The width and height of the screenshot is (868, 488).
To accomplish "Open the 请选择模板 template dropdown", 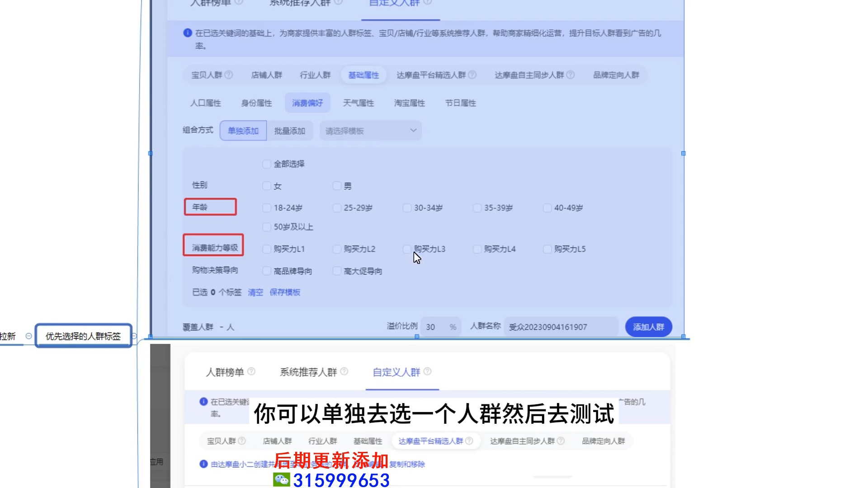I will [x=371, y=131].
